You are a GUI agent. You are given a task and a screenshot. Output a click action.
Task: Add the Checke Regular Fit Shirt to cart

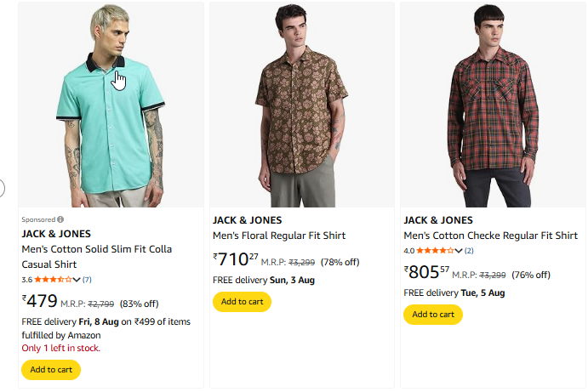(433, 315)
